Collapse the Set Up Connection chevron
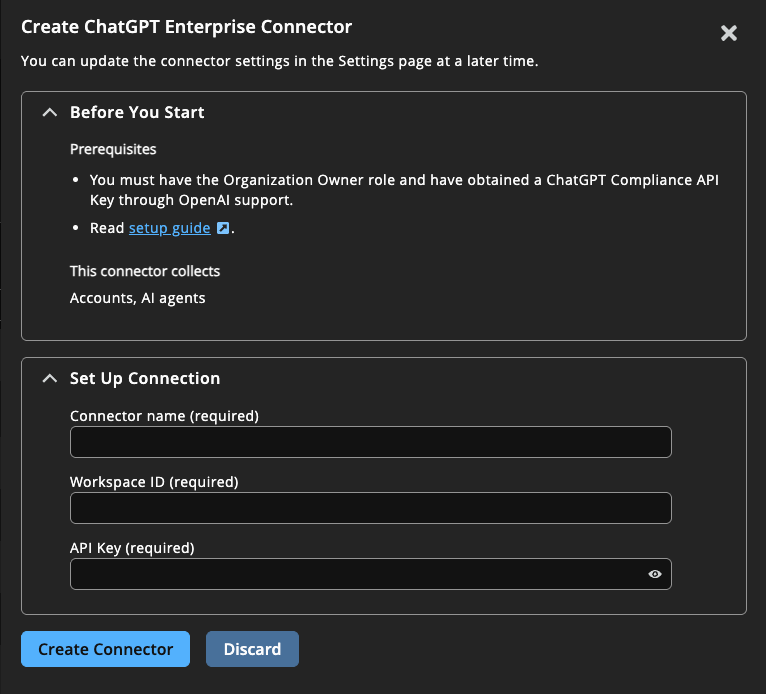 coord(49,379)
